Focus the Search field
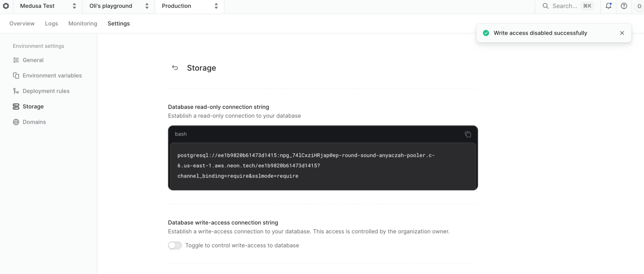644x274 pixels. [x=568, y=6]
